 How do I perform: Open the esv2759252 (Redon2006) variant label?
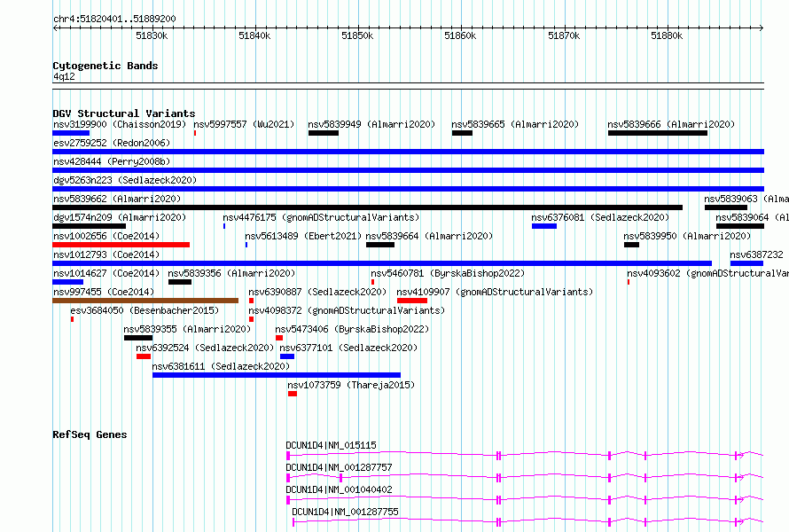click(x=112, y=143)
